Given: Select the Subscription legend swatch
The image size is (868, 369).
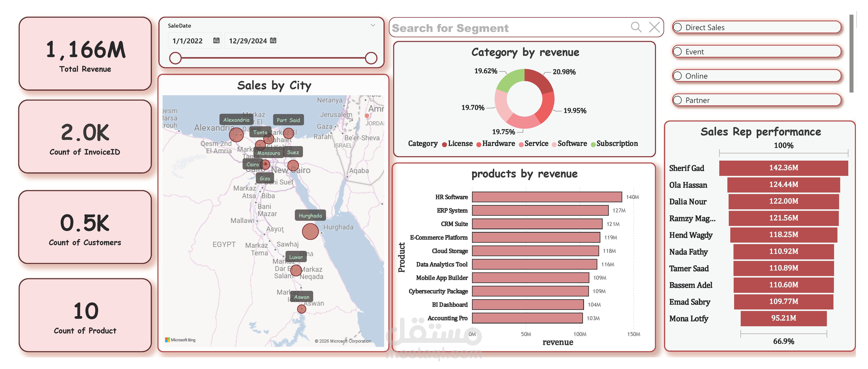Looking at the screenshot, I should pyautogui.click(x=593, y=144).
